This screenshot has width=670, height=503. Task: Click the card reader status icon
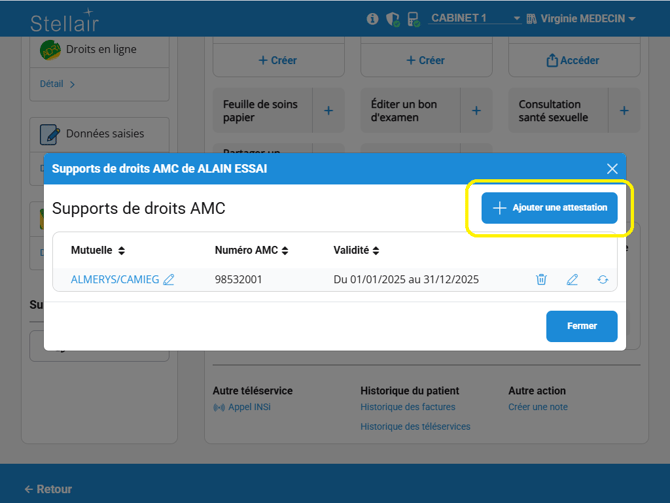tap(413, 19)
